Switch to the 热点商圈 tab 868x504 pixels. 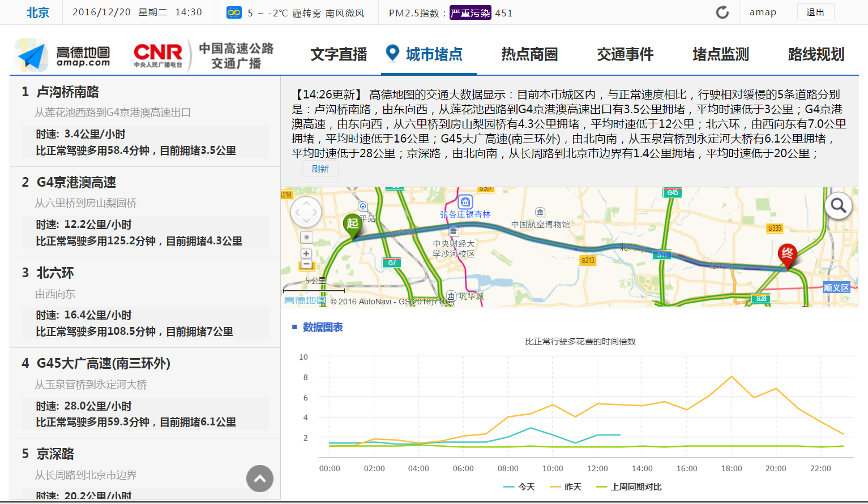529,55
